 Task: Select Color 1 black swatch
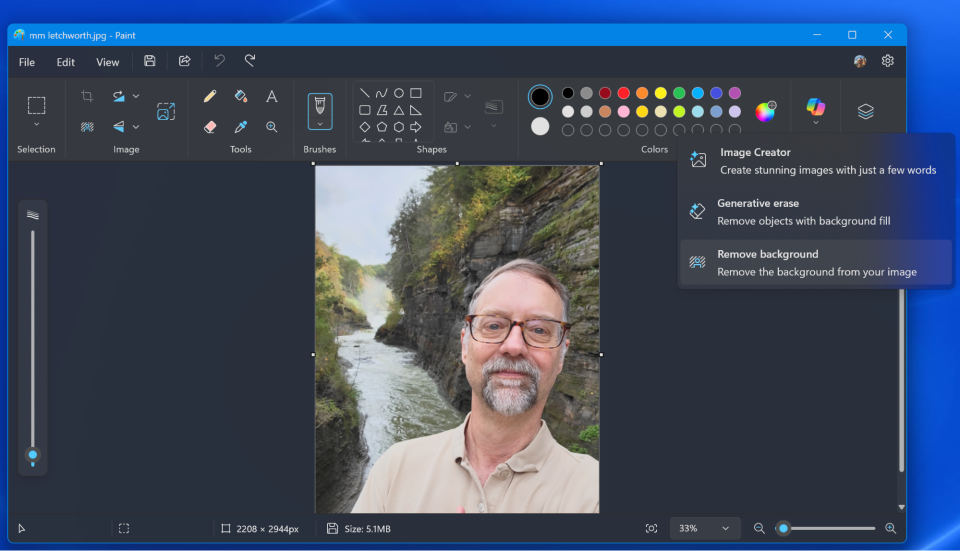[x=540, y=96]
